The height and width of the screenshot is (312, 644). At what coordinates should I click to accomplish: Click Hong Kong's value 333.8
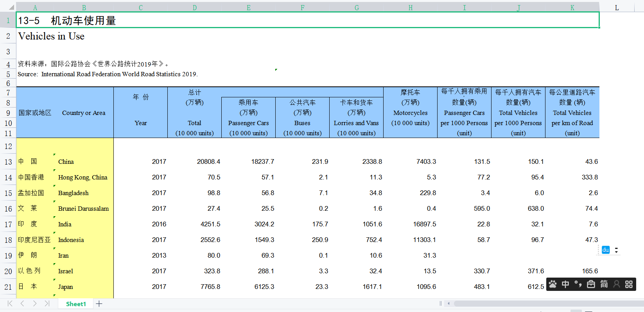pos(590,177)
